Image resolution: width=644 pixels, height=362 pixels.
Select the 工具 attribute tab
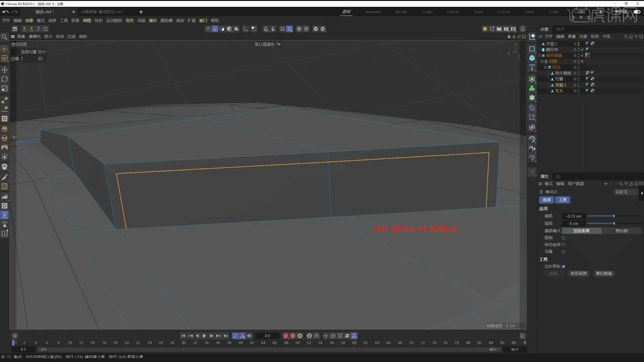click(562, 200)
